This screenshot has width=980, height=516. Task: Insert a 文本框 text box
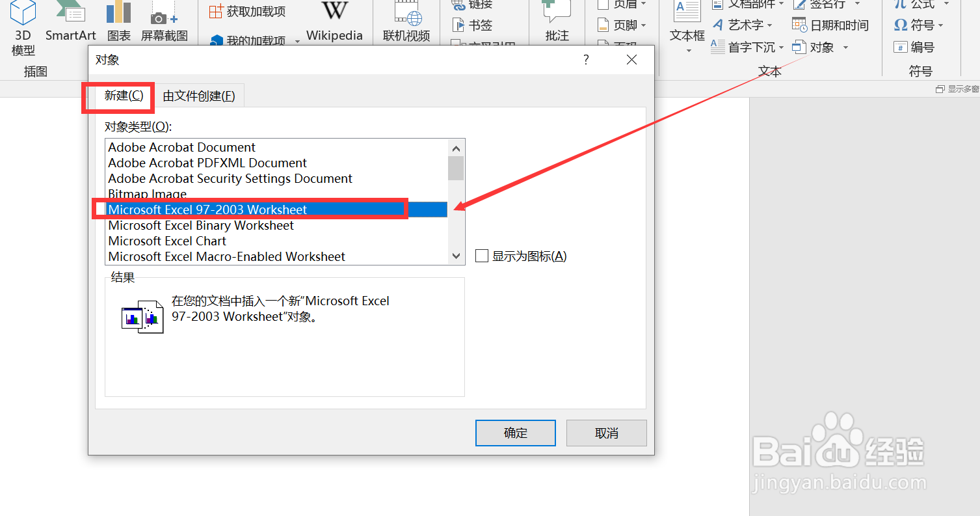(687, 26)
